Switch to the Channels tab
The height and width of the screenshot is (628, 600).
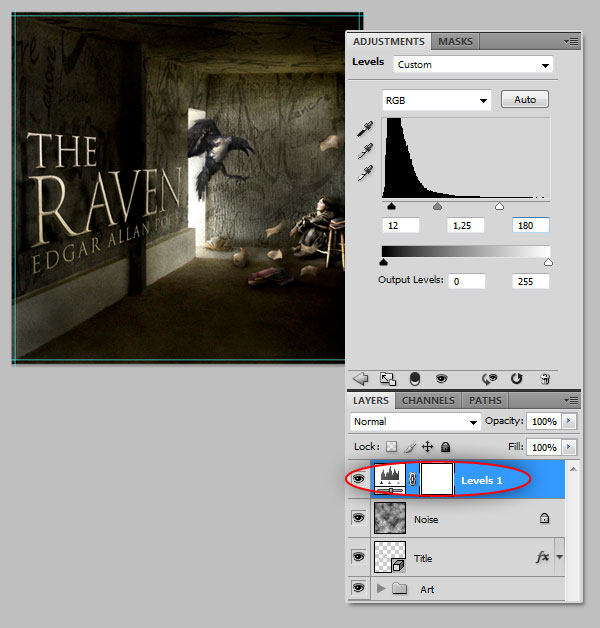[428, 401]
